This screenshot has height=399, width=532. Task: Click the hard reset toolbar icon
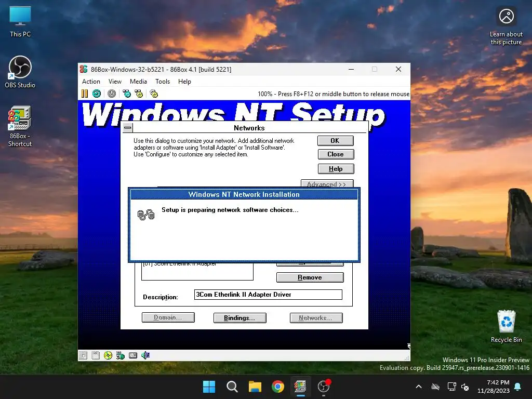97,94
